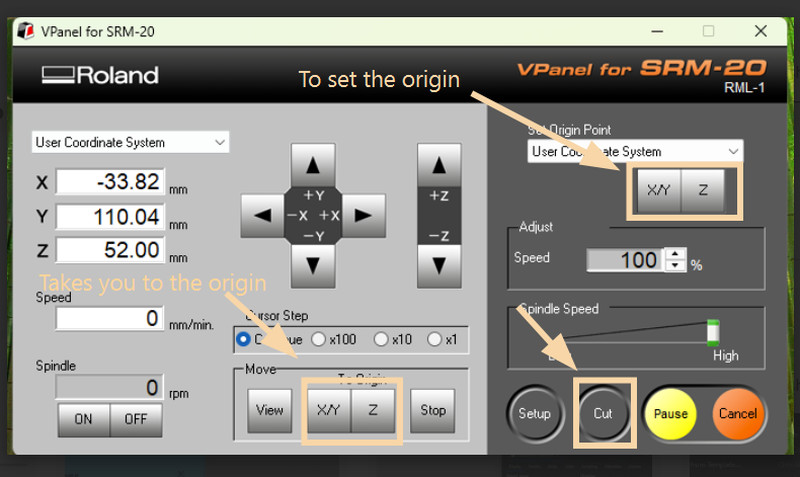Open the Setup dialog
The width and height of the screenshot is (800, 477).
535,414
